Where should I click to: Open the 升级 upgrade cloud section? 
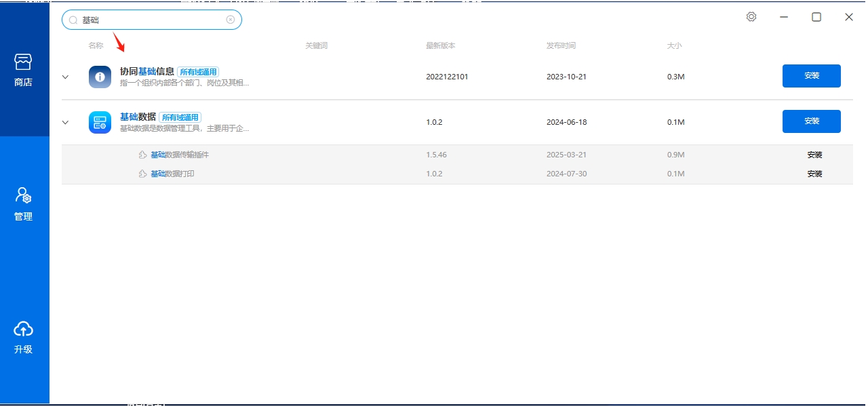coord(24,338)
